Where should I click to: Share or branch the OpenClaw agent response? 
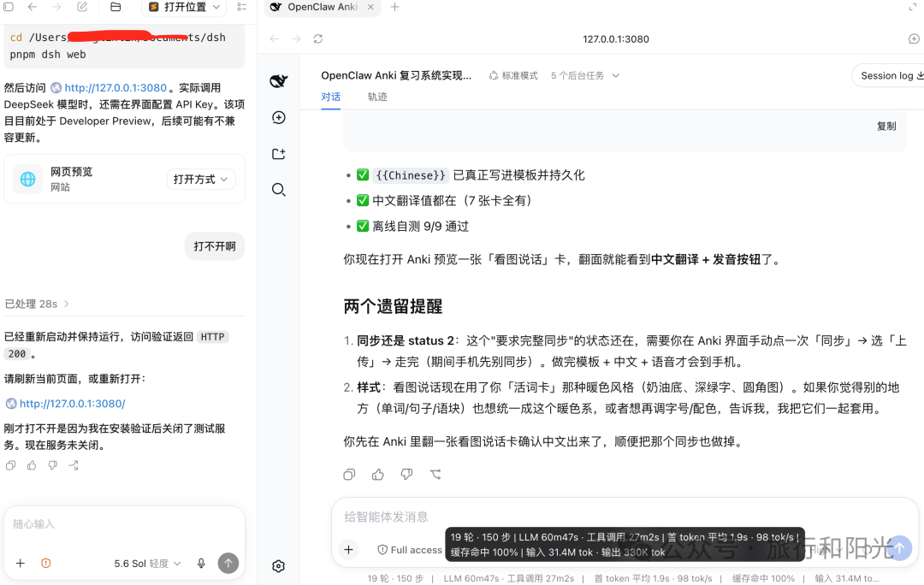click(435, 475)
